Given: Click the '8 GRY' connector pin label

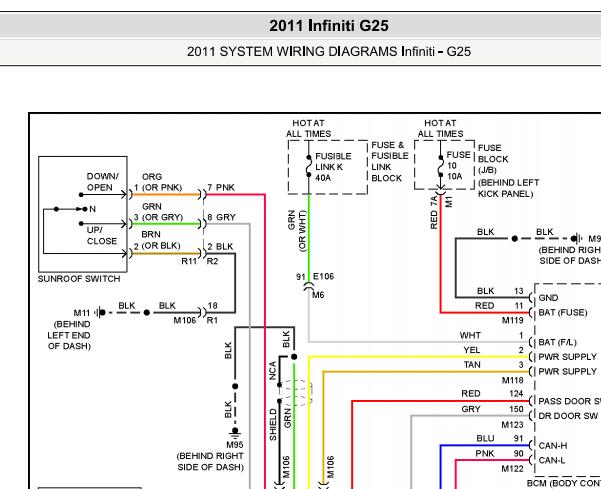Looking at the screenshot, I should coord(221,217).
